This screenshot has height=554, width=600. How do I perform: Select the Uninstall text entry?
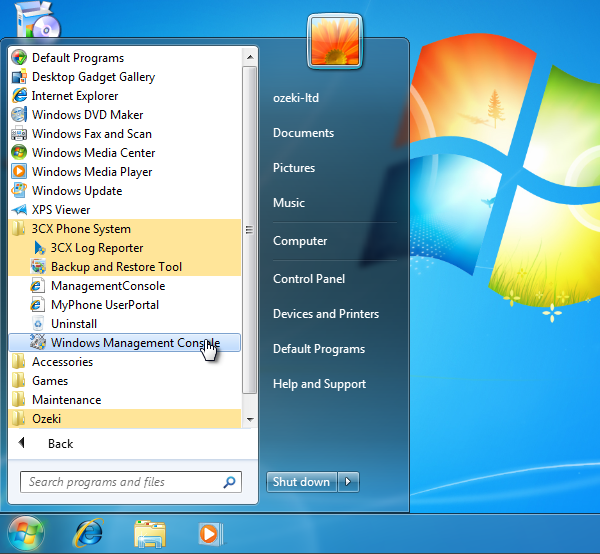74,324
